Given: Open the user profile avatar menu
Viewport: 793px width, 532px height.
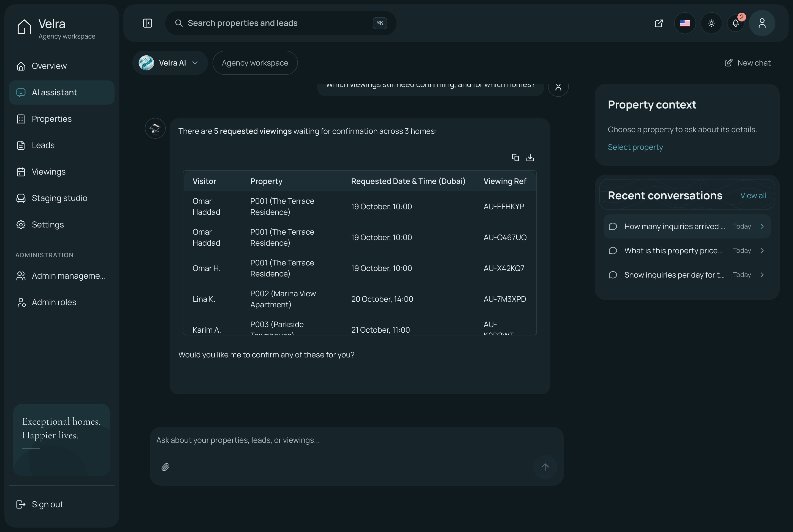Looking at the screenshot, I should [762, 23].
